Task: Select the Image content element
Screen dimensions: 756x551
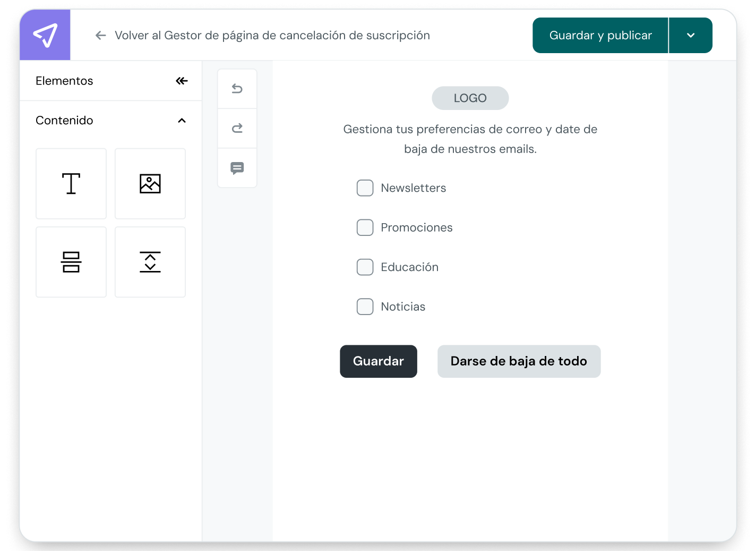Action: pyautogui.click(x=150, y=183)
